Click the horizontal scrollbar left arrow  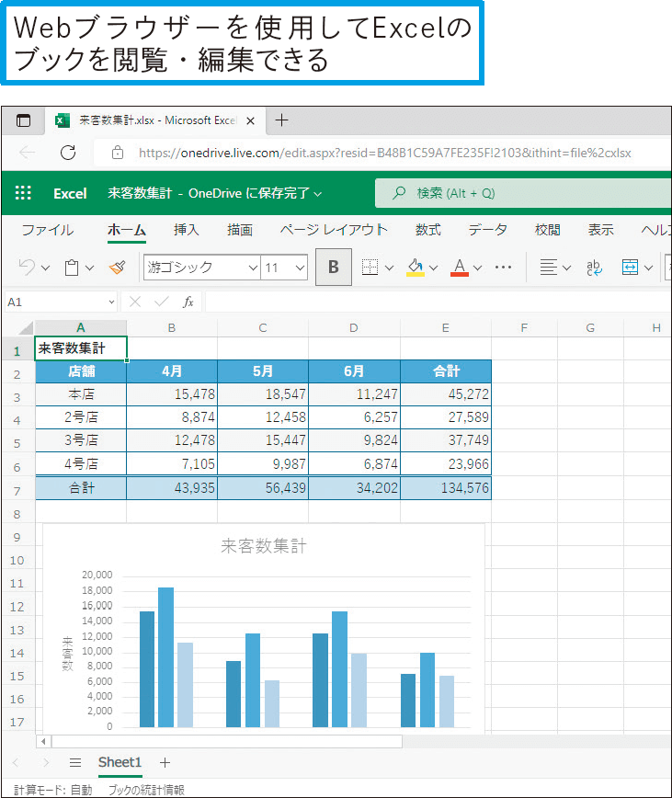[x=44, y=741]
